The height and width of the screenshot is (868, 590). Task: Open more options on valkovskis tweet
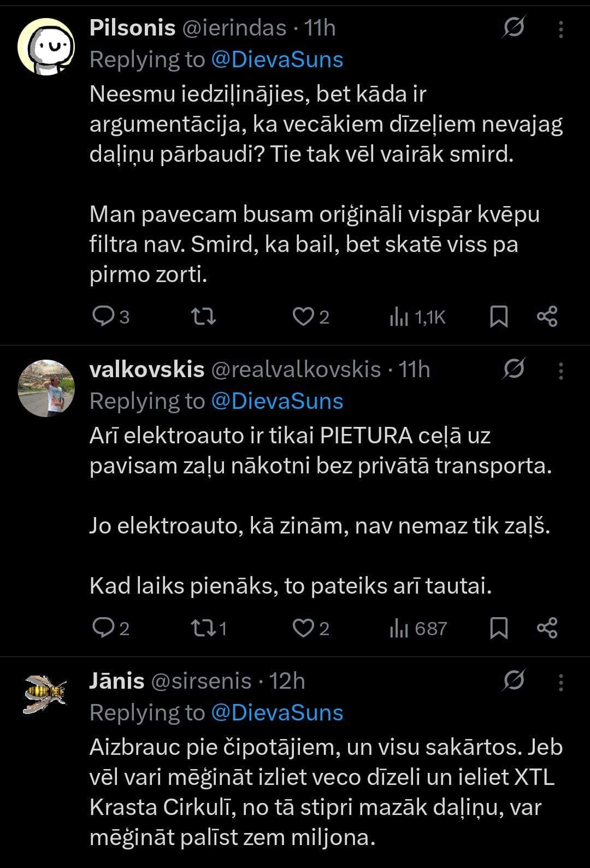pyautogui.click(x=560, y=371)
